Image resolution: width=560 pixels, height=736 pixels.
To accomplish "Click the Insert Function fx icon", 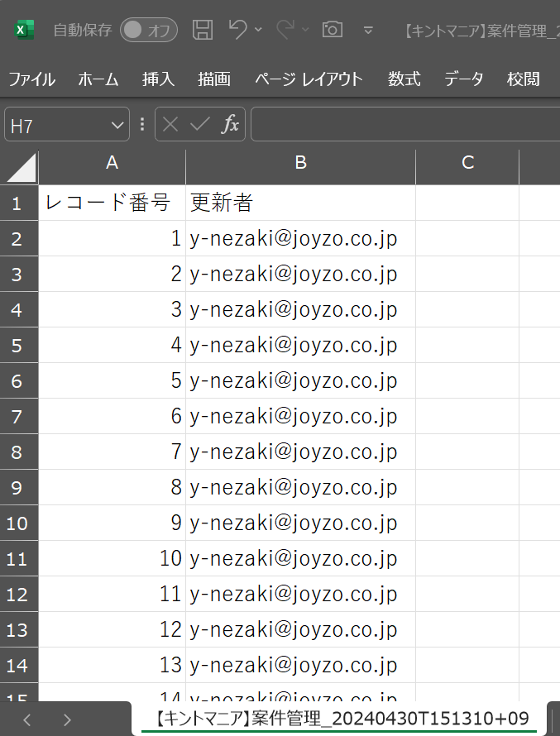I will (230, 125).
